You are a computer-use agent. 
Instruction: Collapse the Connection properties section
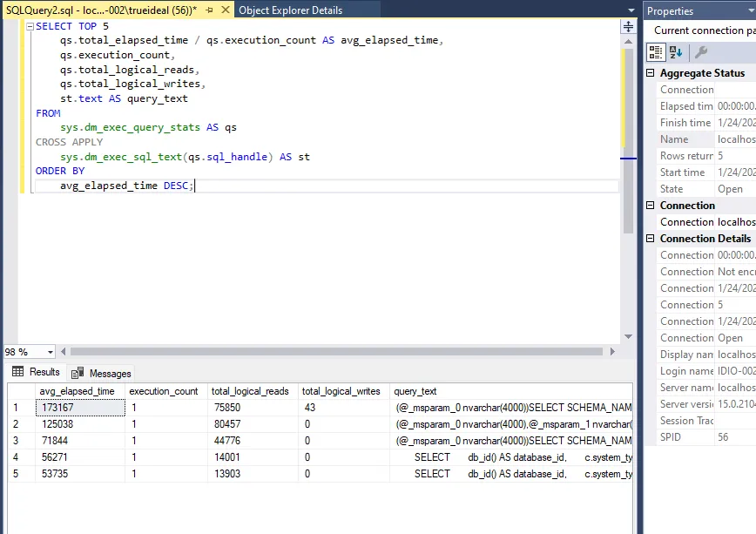click(651, 206)
